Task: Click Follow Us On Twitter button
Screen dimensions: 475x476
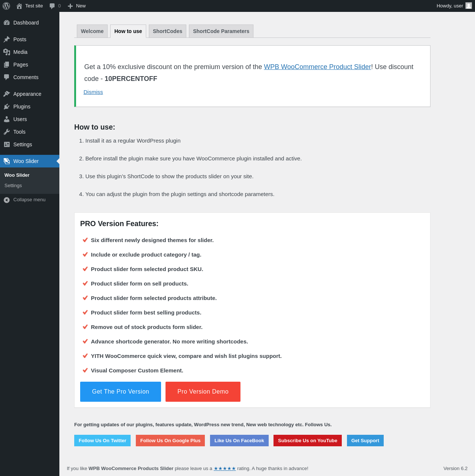Action: (102, 441)
